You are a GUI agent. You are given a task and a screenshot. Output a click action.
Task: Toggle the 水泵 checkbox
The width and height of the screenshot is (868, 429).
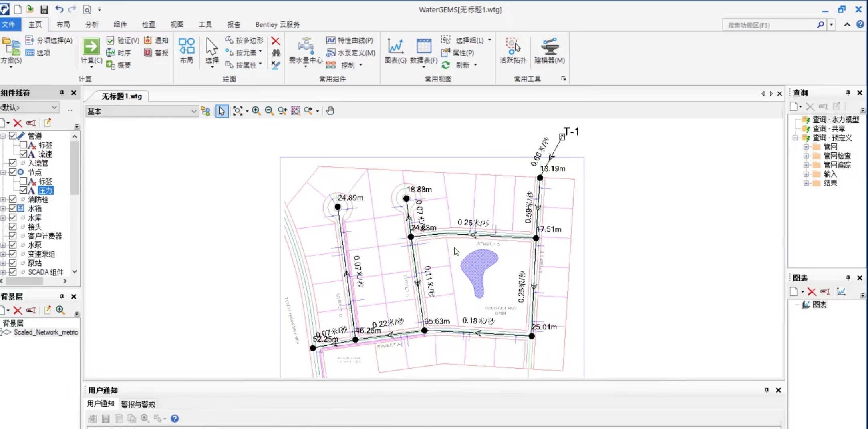(x=13, y=245)
